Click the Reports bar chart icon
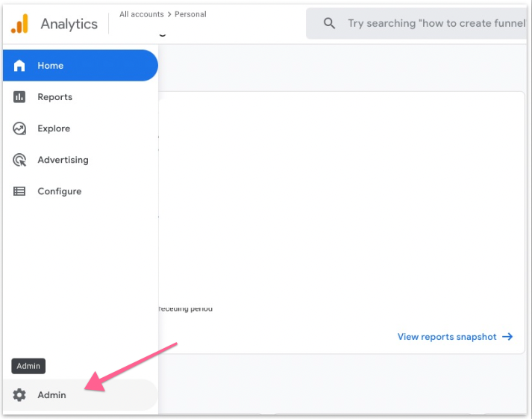 click(20, 97)
